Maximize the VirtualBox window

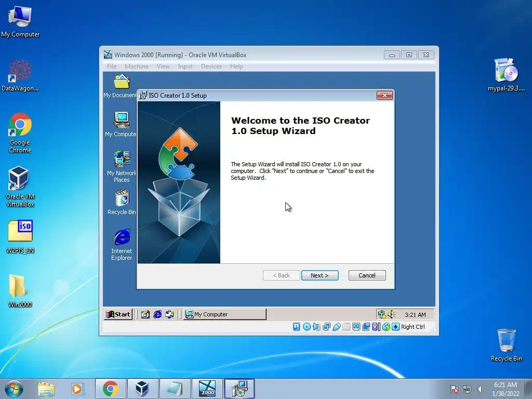(409, 55)
